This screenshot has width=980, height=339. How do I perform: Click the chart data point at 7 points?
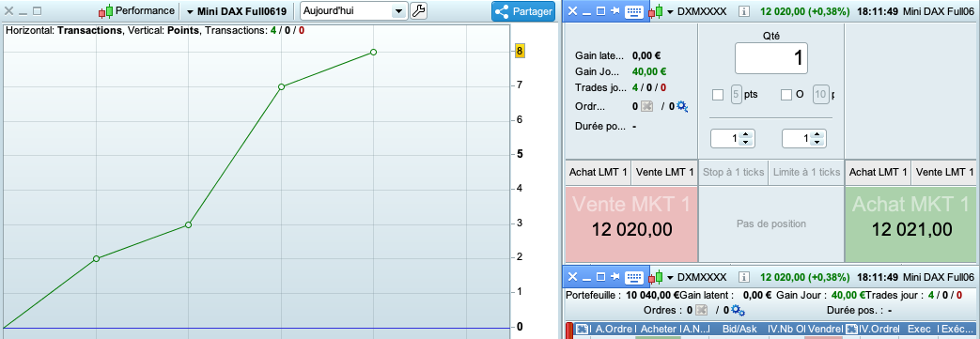point(281,86)
